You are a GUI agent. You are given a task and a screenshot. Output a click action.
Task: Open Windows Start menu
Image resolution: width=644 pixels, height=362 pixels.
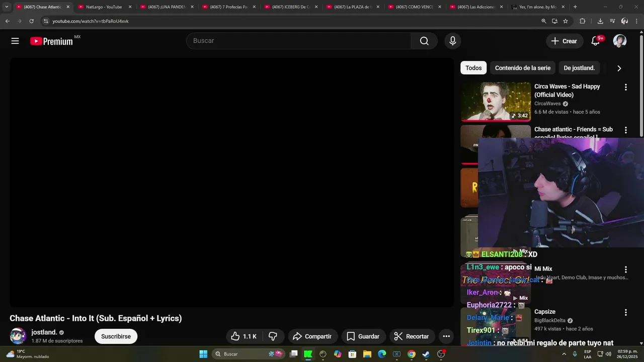[x=203, y=354]
